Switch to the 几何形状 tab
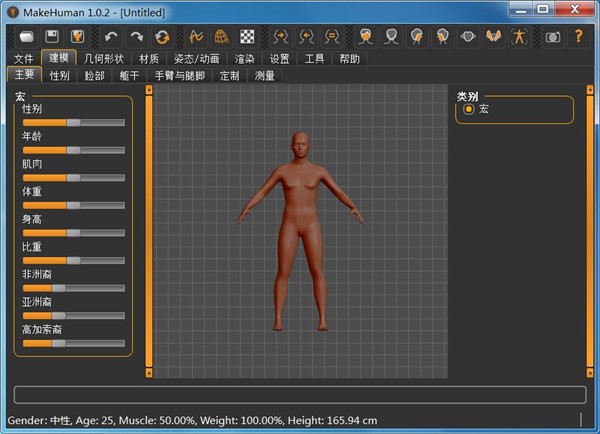This screenshot has width=600, height=434. coord(104,59)
